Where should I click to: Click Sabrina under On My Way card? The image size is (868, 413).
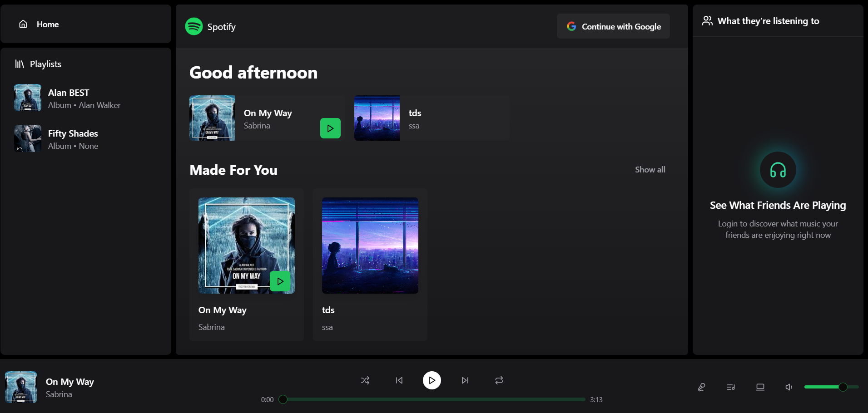pos(212,327)
